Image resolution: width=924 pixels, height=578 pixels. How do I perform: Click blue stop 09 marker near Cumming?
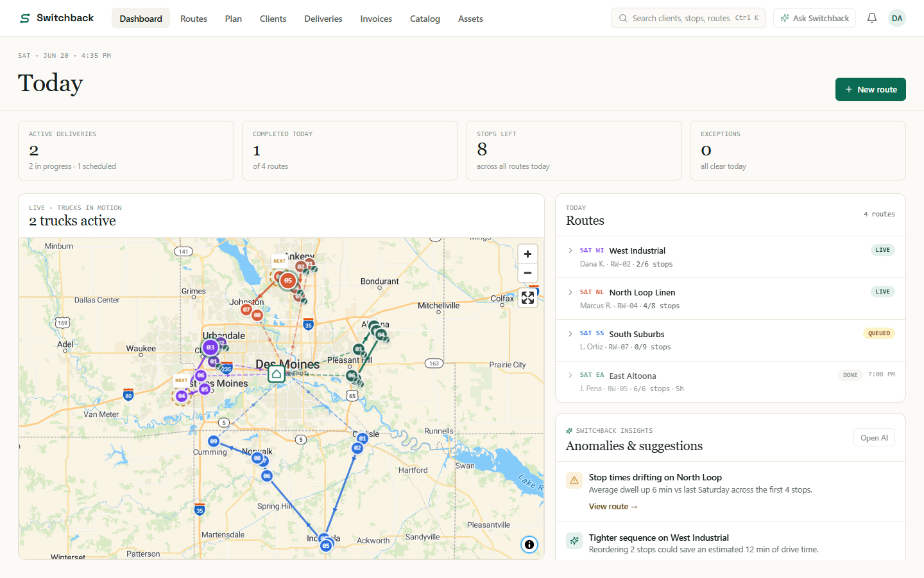(x=214, y=441)
